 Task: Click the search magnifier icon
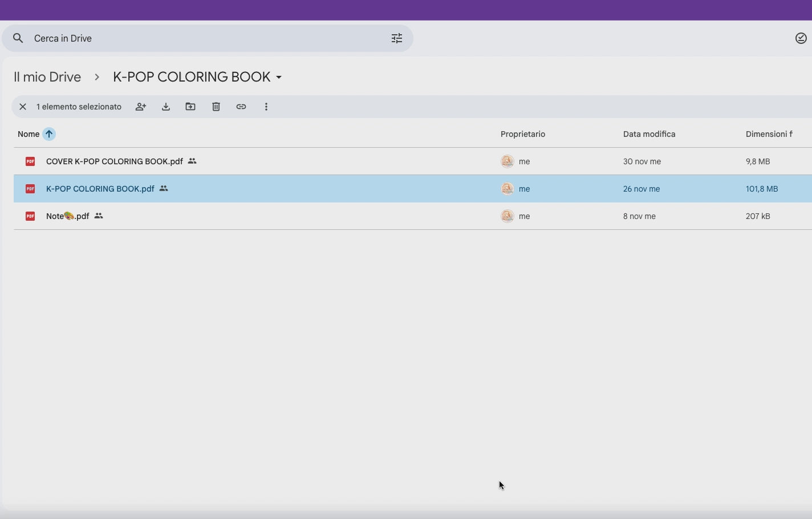pyautogui.click(x=18, y=38)
